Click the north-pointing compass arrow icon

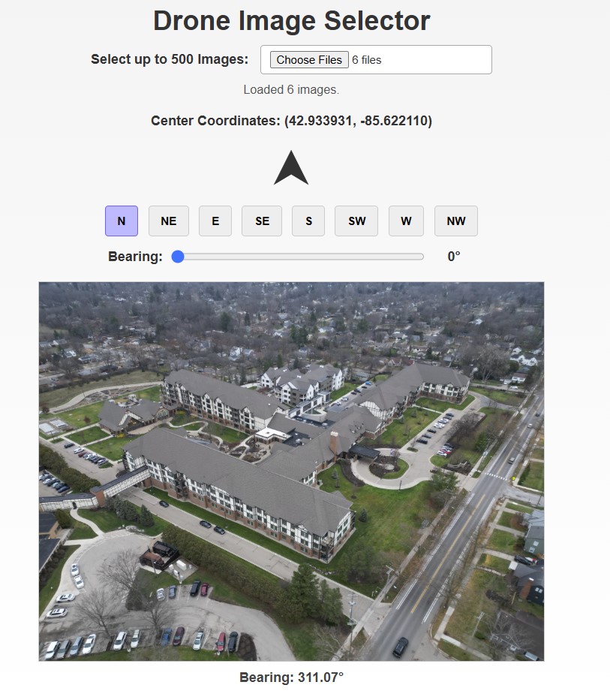pos(291,167)
